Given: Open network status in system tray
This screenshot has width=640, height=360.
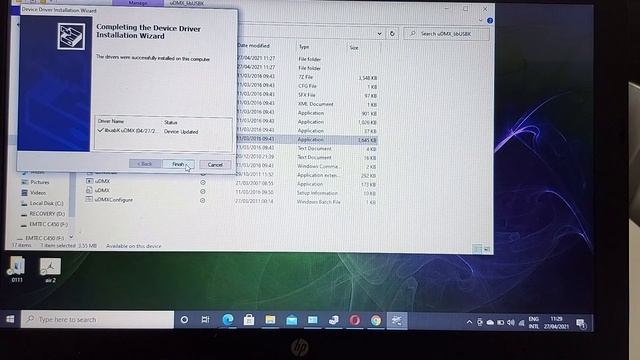Looking at the screenshot, I should pos(521,323).
